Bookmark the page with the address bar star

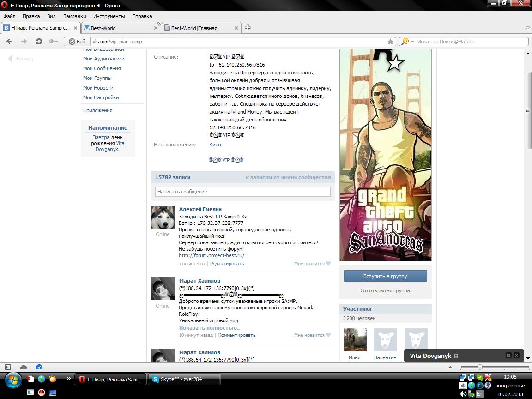391,42
